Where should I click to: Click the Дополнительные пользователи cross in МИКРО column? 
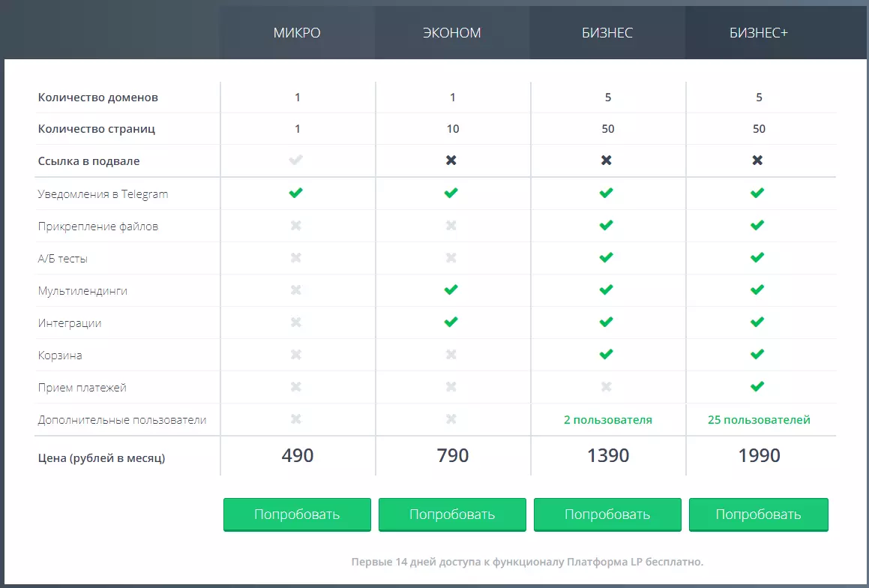click(296, 419)
